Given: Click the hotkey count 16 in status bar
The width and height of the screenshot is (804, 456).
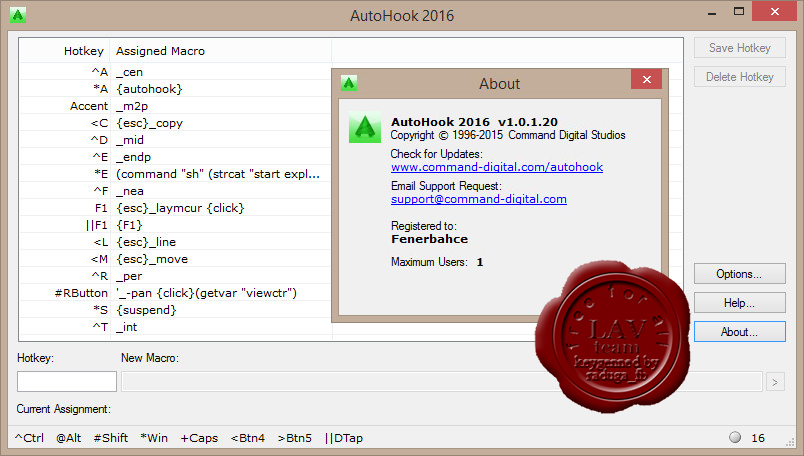Looking at the screenshot, I should (758, 438).
